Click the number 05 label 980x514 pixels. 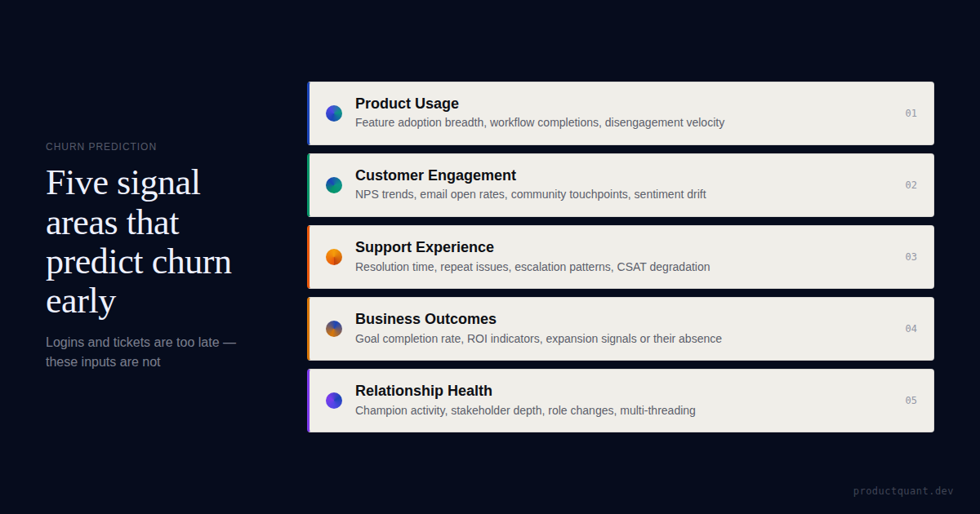(911, 401)
